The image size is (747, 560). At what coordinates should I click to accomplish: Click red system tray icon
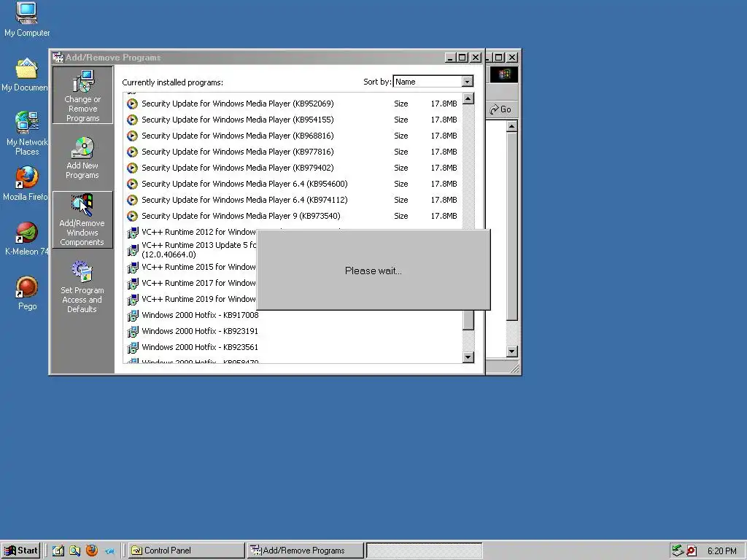coord(692,551)
